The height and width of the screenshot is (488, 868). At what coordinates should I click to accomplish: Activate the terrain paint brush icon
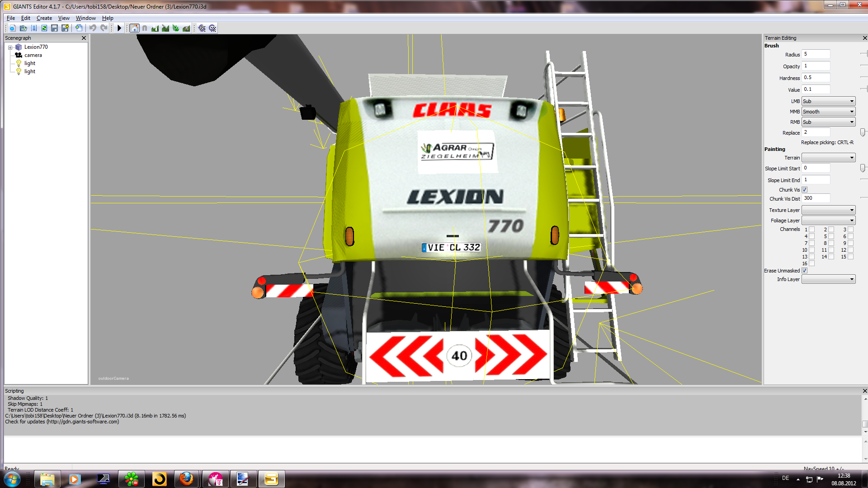(165, 28)
